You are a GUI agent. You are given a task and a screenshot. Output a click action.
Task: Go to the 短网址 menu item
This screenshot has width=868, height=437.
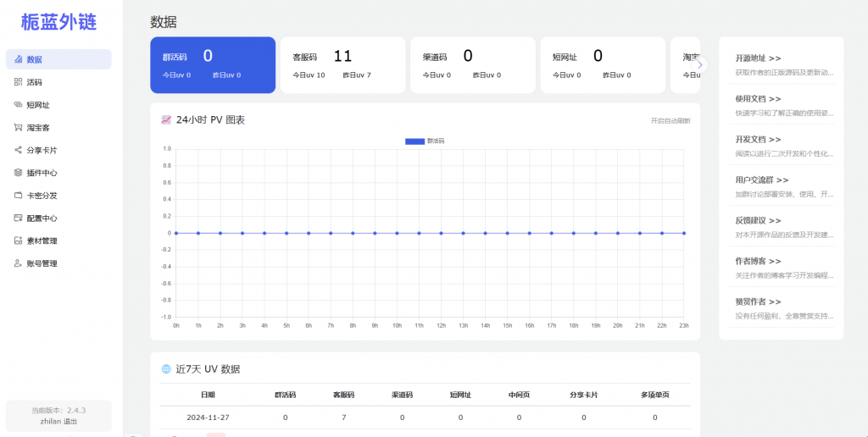point(58,104)
